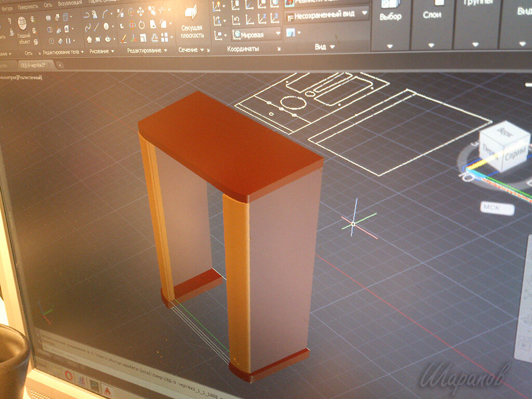Click the UCS rotate-about-X icon
Screen dimensions: 532x399
click(x=217, y=21)
